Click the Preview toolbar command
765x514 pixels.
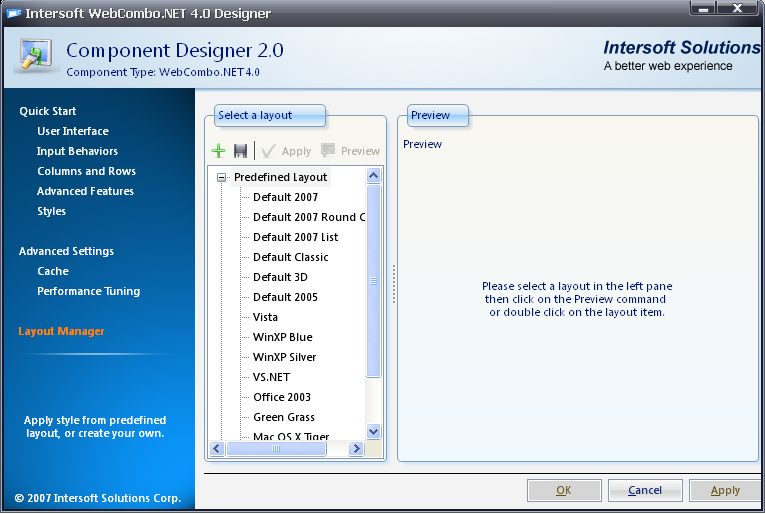point(350,151)
